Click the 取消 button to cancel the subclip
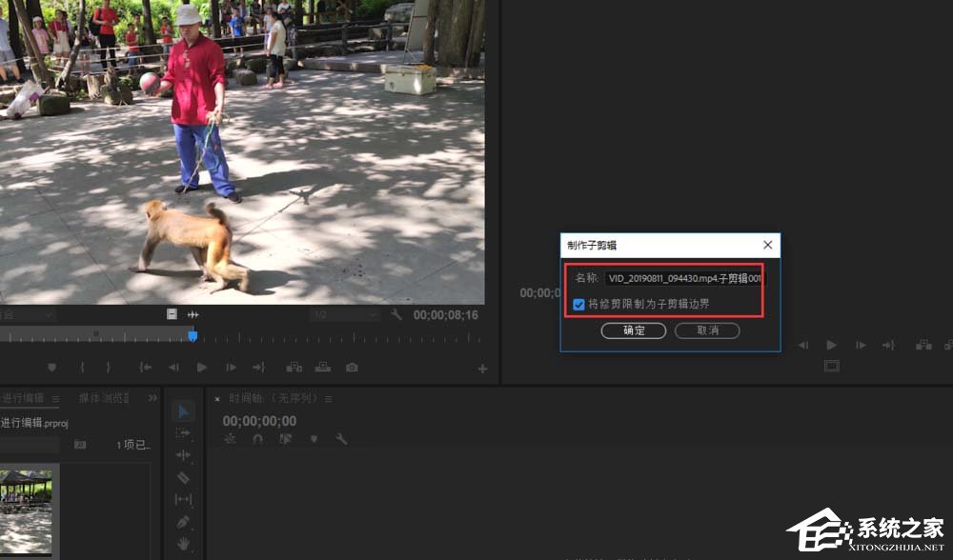 (x=707, y=330)
